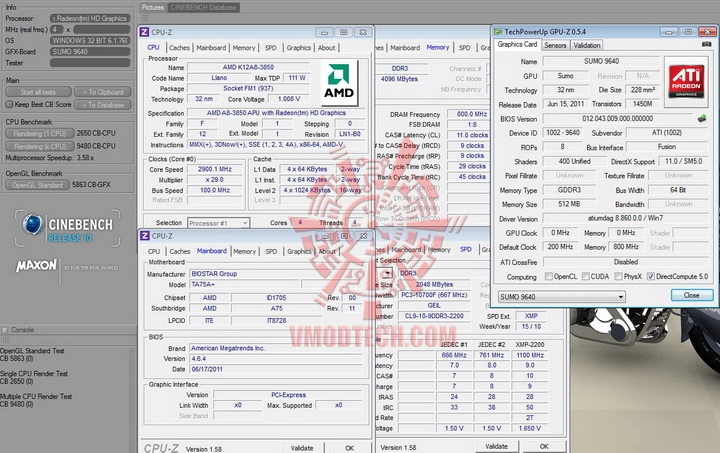
Task: Open About tab in top CPU-Z window
Action: click(326, 48)
